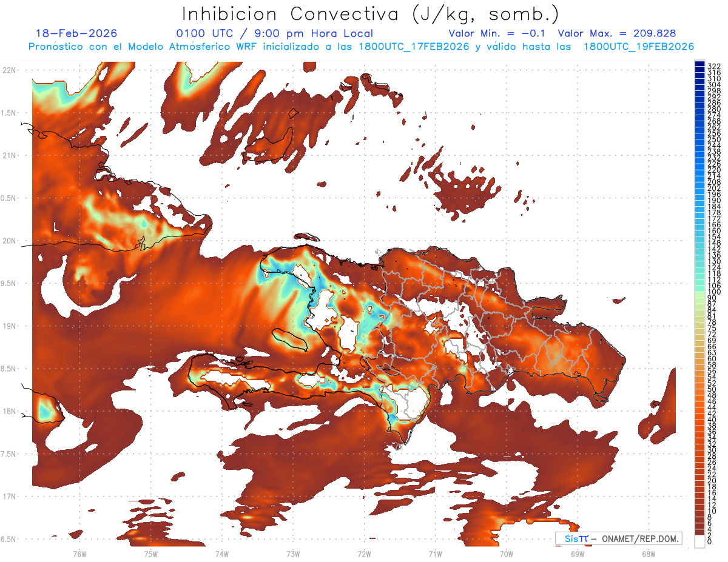Click the '18N' latitude label
Image resolution: width=728 pixels, height=562 pixels.
coord(8,411)
